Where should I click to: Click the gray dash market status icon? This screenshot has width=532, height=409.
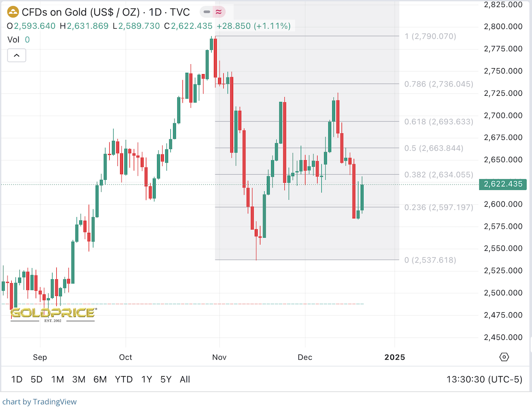[207, 12]
